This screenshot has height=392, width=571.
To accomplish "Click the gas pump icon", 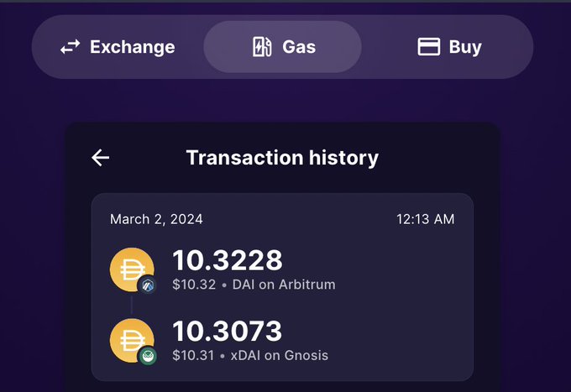I will (262, 47).
